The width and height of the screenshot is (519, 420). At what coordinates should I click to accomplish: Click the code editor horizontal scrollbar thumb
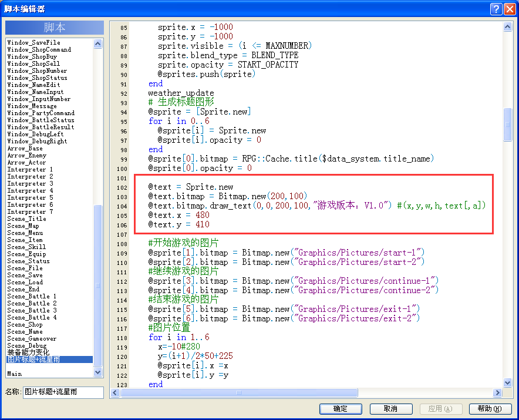pyautogui.click(x=239, y=393)
